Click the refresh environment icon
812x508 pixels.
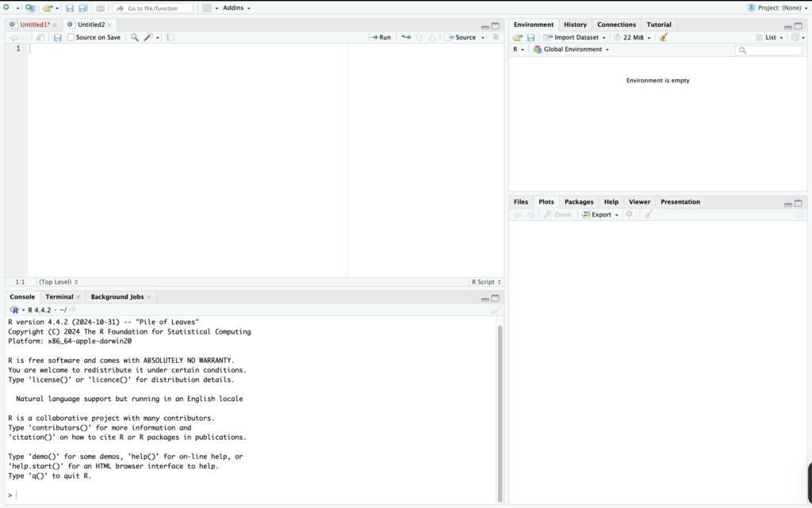tap(795, 37)
